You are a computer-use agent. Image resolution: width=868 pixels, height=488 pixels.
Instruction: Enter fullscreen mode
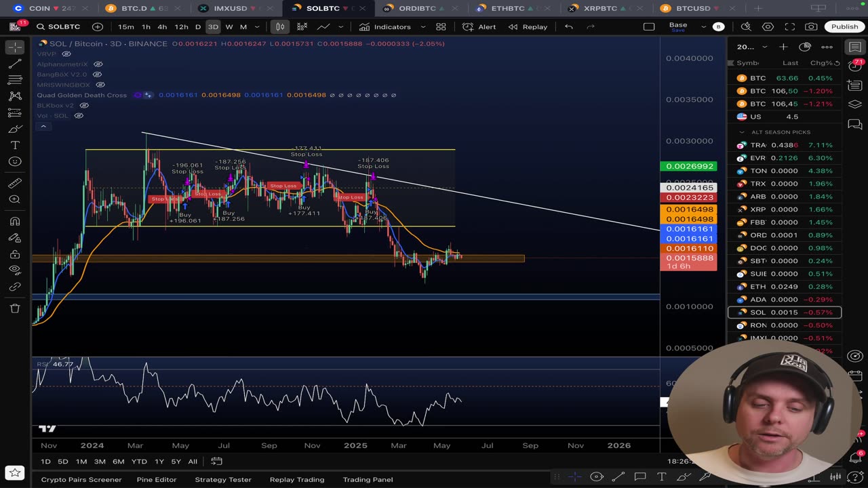[789, 26]
